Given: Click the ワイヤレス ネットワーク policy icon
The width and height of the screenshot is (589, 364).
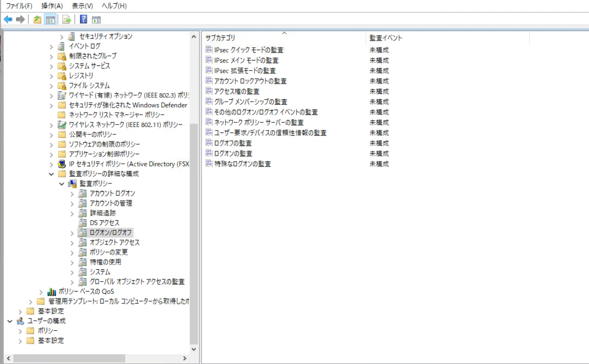Looking at the screenshot, I should 62,124.
